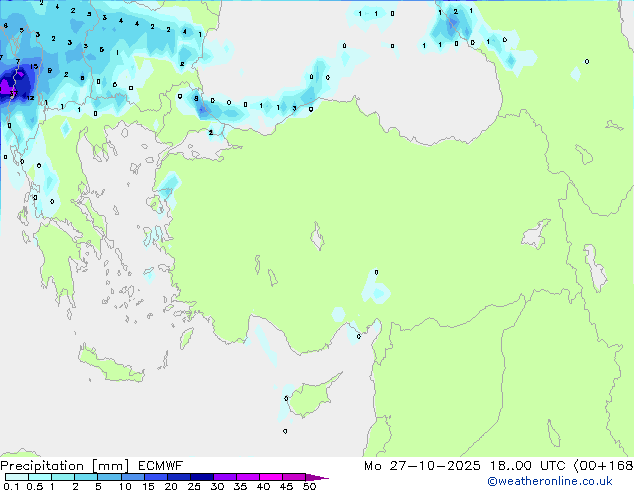Click the '37' precipitation value on the map
Screen dimensions: 634x490
pos(13,93)
